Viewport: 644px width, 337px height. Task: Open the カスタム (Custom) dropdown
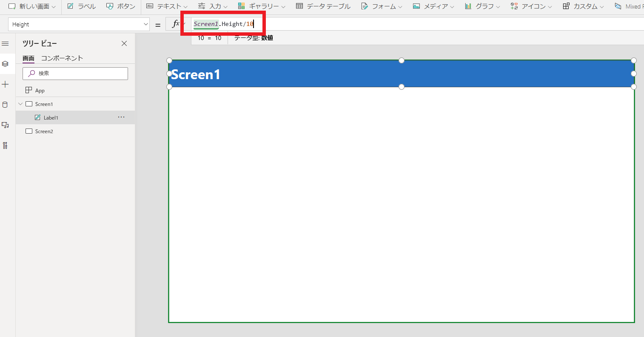pyautogui.click(x=583, y=6)
